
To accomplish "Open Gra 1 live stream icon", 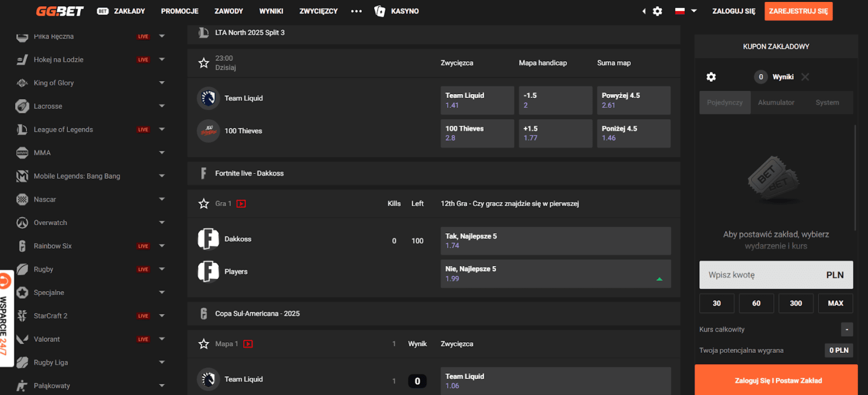I will coord(241,204).
